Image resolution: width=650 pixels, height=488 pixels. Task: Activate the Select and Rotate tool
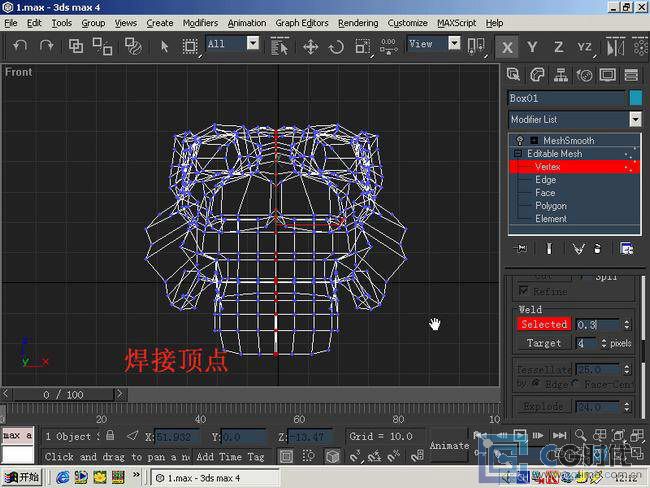[336, 46]
